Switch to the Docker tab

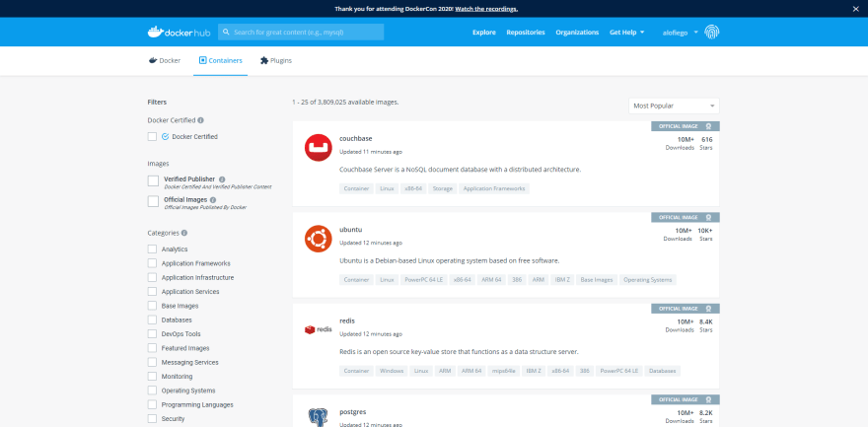click(x=165, y=61)
